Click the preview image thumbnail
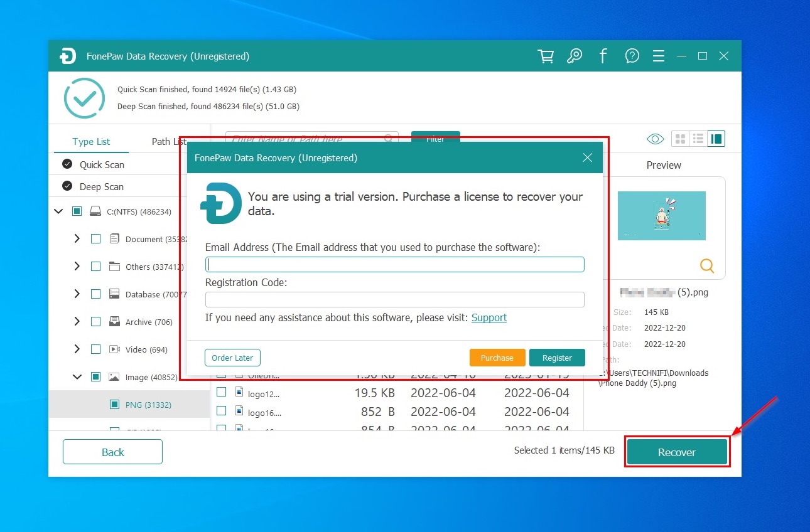 [661, 215]
